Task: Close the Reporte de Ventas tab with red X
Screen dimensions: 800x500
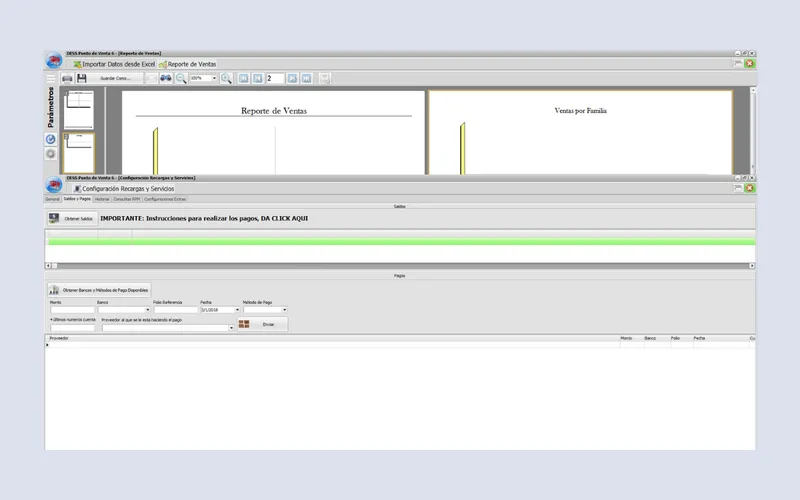Action: click(749, 63)
